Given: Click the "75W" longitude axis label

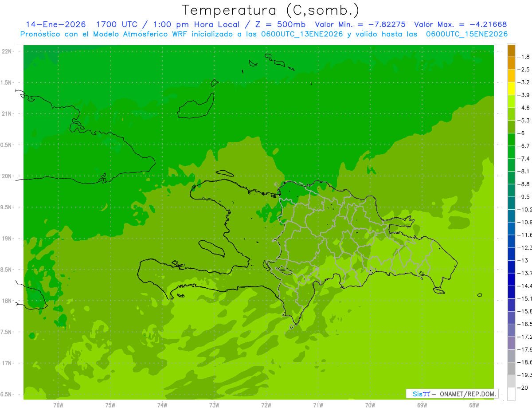Looking at the screenshot, I should click(110, 404).
